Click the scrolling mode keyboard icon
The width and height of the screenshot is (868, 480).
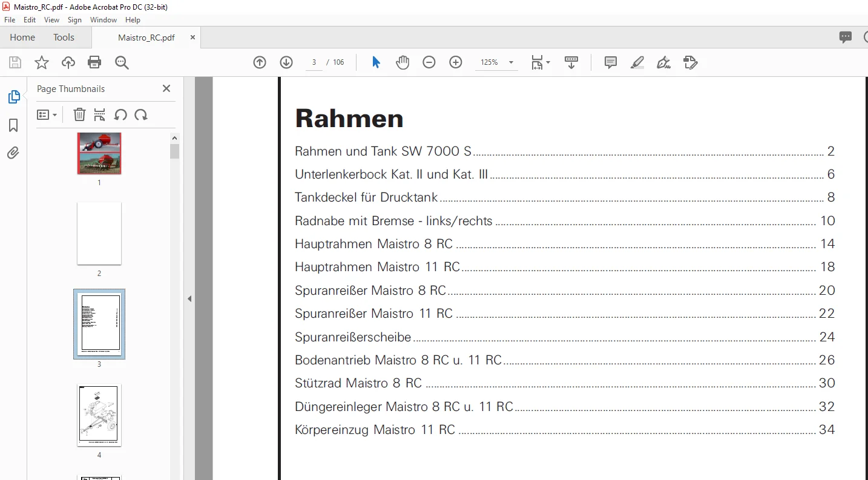[x=571, y=62]
